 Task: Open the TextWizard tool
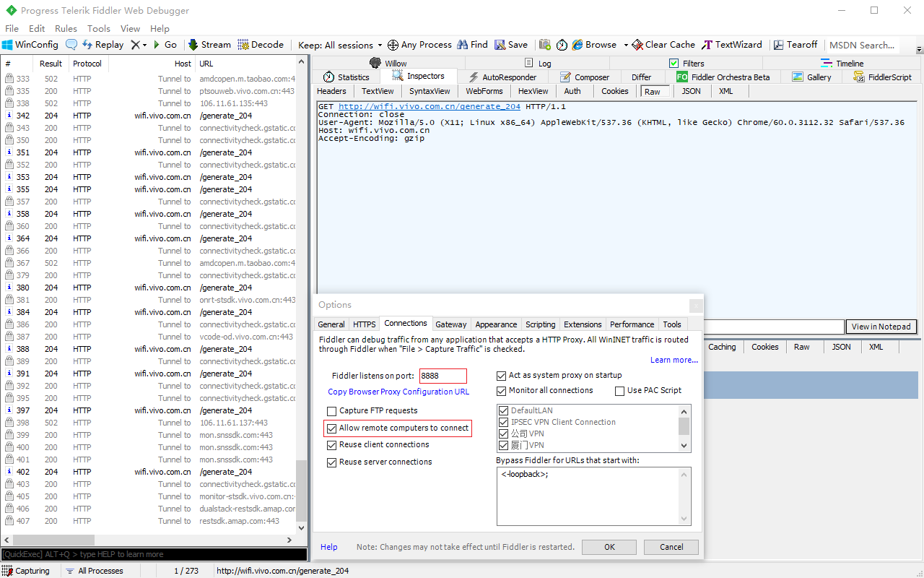tap(732, 45)
